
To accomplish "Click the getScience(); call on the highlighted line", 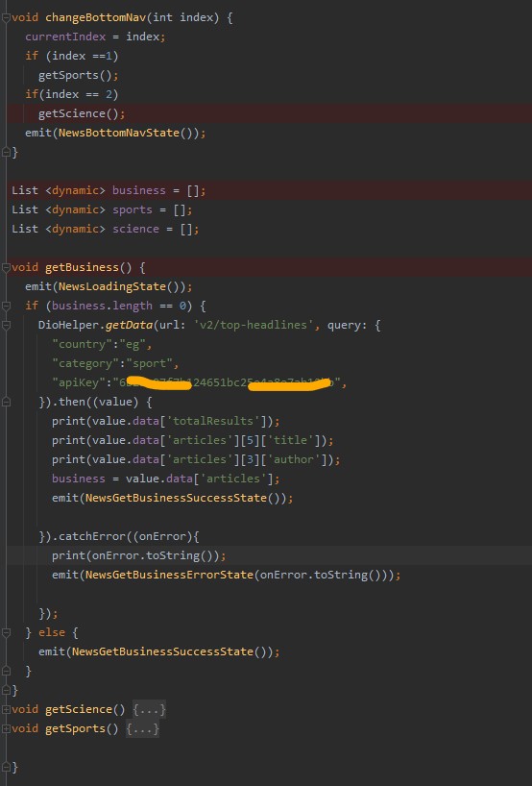I will coord(83,113).
